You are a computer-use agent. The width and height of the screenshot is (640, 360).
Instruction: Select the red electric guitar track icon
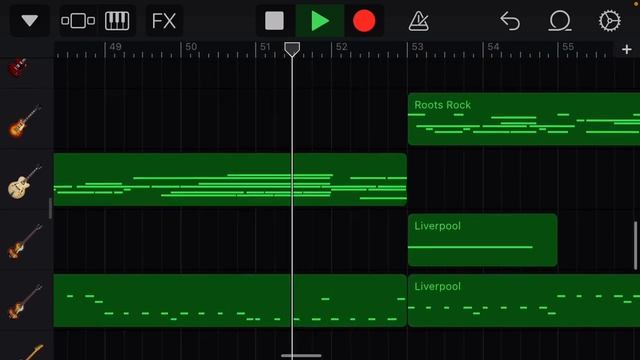[18, 67]
